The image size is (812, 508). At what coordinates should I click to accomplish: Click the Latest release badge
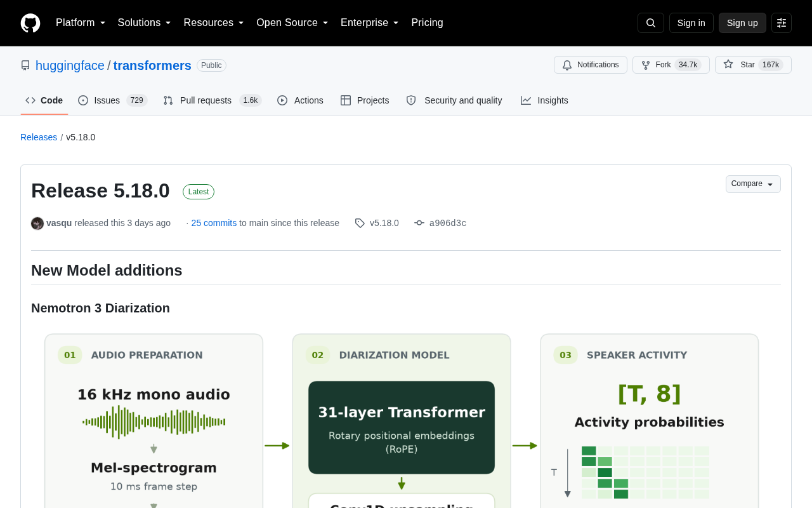tap(199, 192)
